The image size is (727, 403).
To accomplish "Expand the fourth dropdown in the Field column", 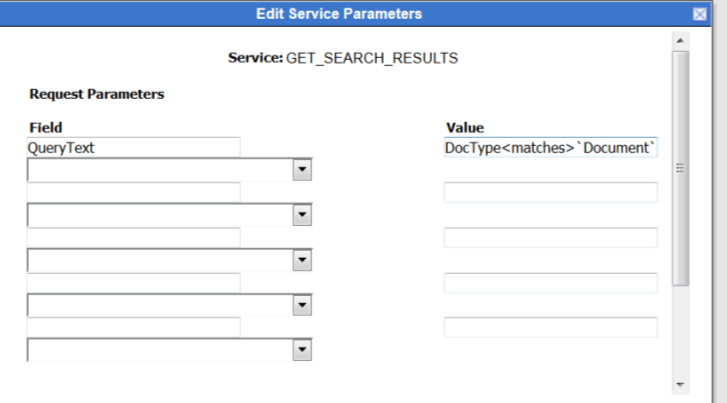I will tap(302, 305).
